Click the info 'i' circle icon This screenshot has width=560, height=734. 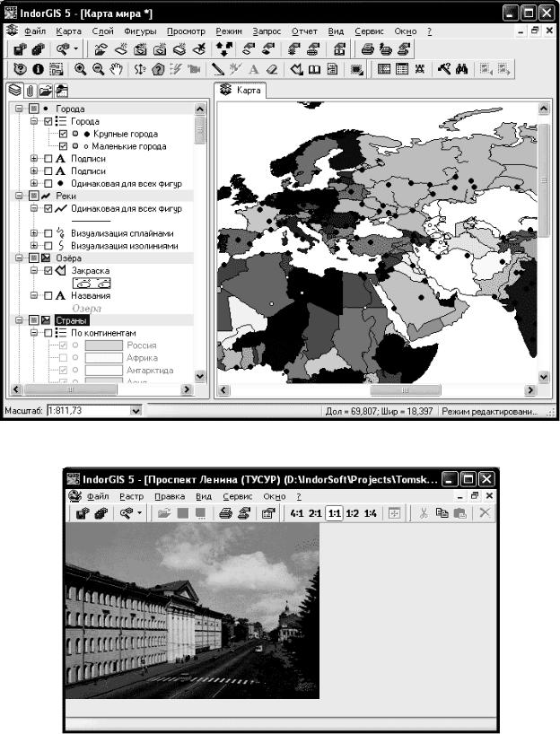38,69
